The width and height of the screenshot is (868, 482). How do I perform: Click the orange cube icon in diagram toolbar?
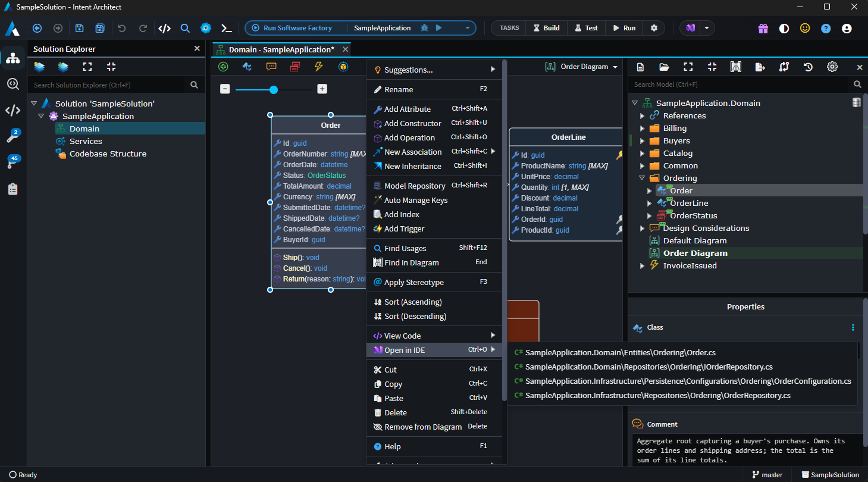point(343,67)
